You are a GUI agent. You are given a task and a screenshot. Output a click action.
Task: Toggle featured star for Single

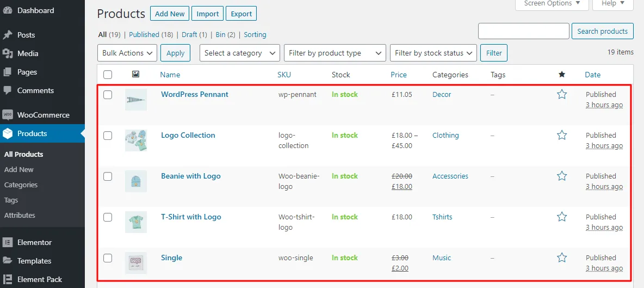pyautogui.click(x=562, y=258)
